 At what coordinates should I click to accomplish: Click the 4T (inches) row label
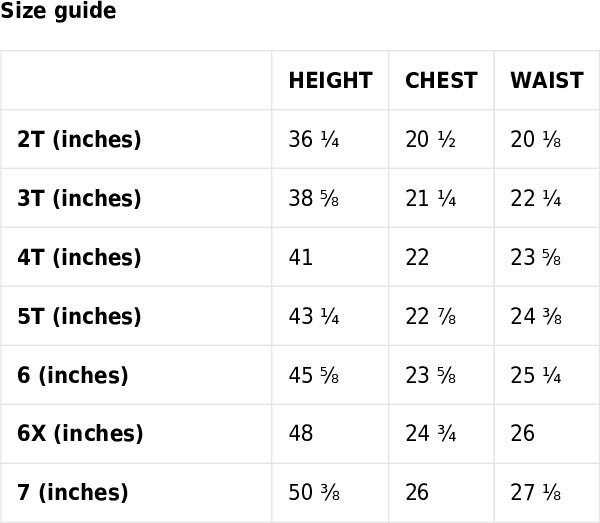(x=79, y=257)
